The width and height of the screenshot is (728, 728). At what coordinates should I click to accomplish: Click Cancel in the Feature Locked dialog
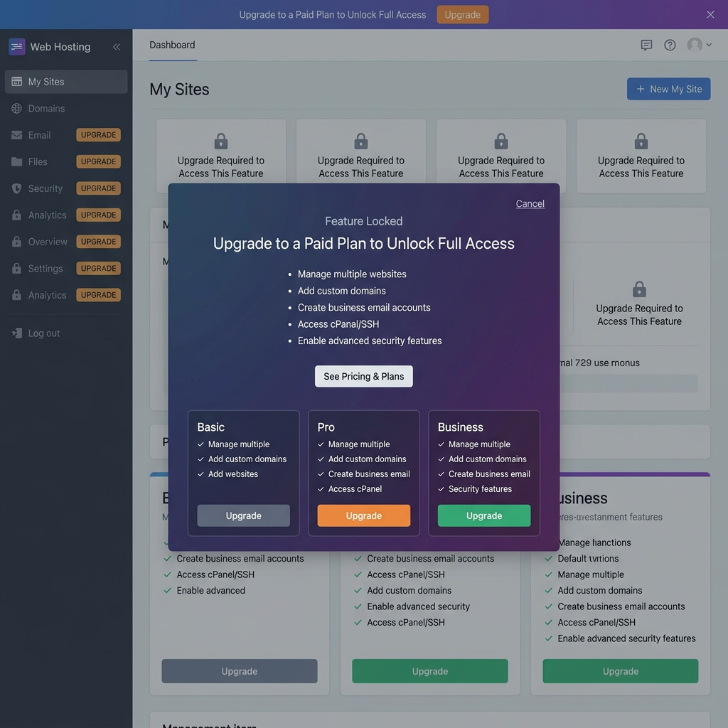(530, 204)
